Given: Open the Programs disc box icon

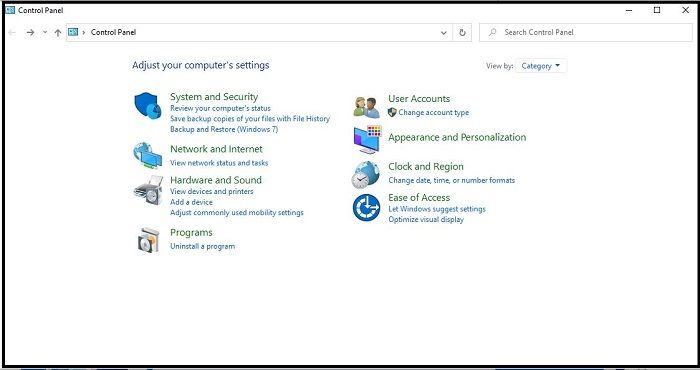Looking at the screenshot, I should click(x=148, y=240).
